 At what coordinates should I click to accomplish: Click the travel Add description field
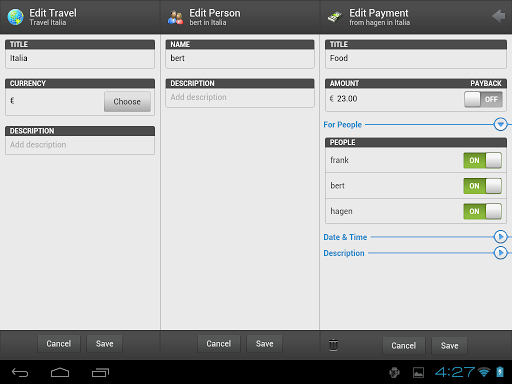[80, 145]
